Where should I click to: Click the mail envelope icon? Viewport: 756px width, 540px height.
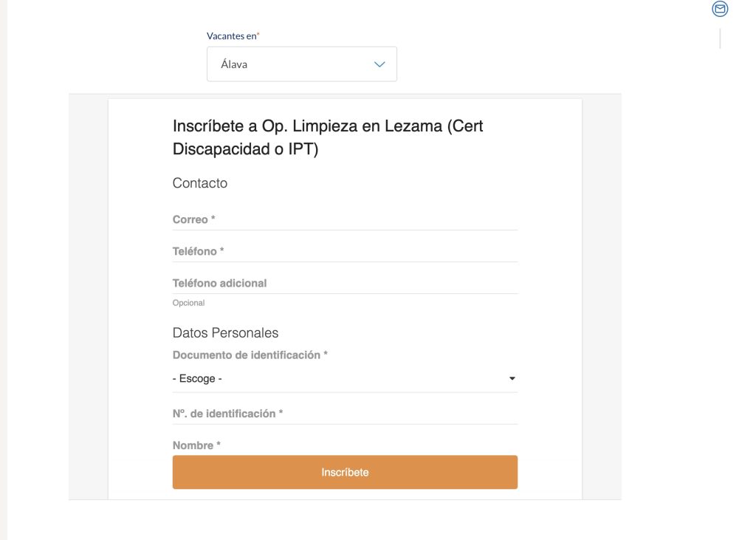click(x=720, y=10)
